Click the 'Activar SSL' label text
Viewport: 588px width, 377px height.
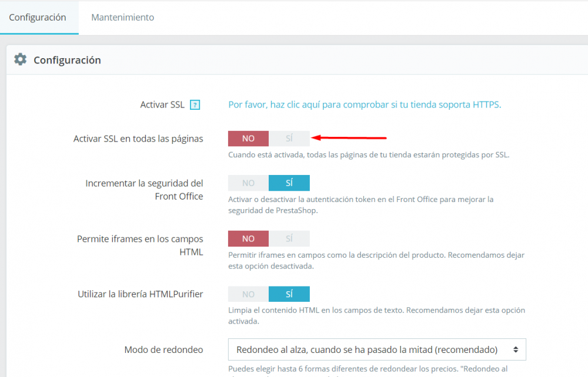(162, 105)
